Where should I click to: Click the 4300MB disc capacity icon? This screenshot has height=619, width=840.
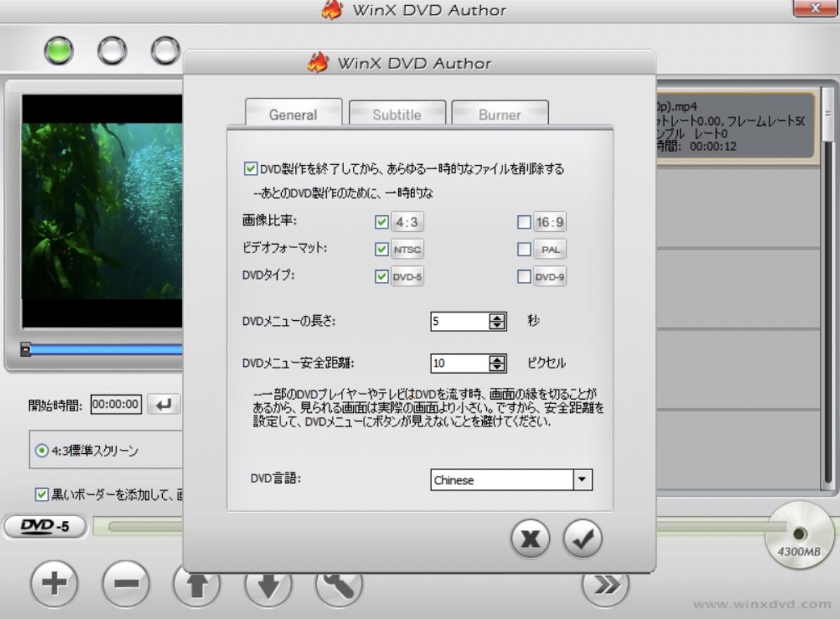799,535
